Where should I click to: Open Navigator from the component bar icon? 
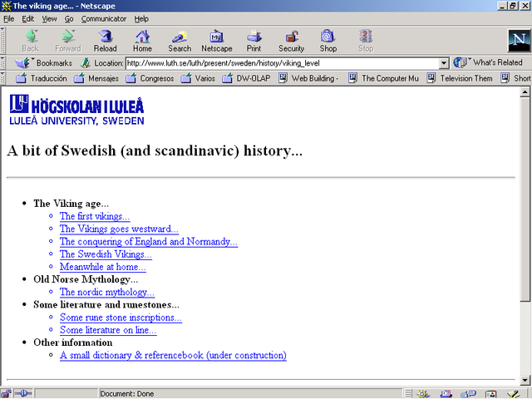423,394
